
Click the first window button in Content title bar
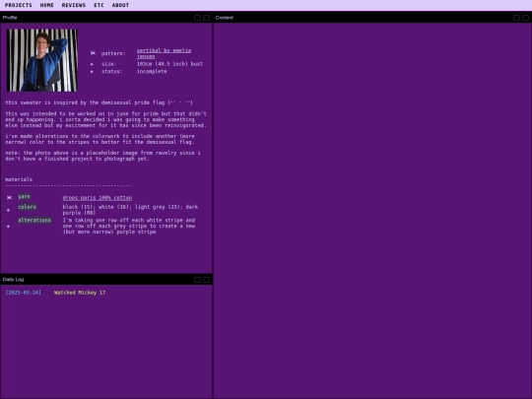(x=516, y=18)
